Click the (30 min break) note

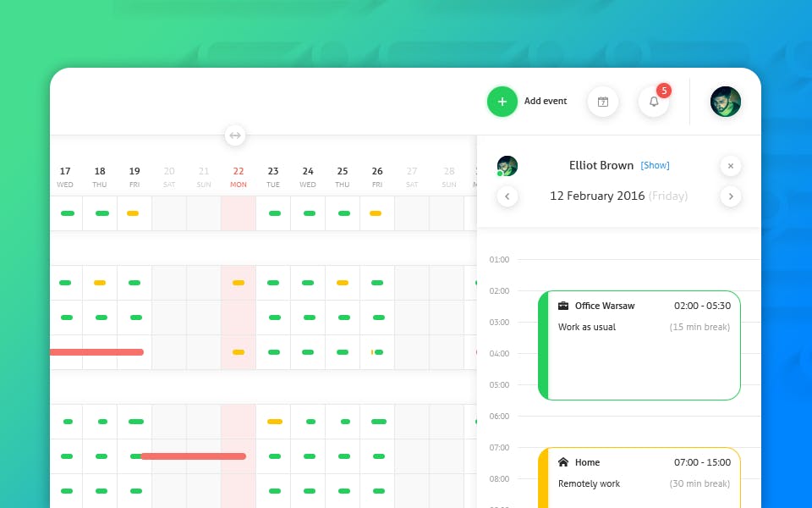pyautogui.click(x=700, y=483)
